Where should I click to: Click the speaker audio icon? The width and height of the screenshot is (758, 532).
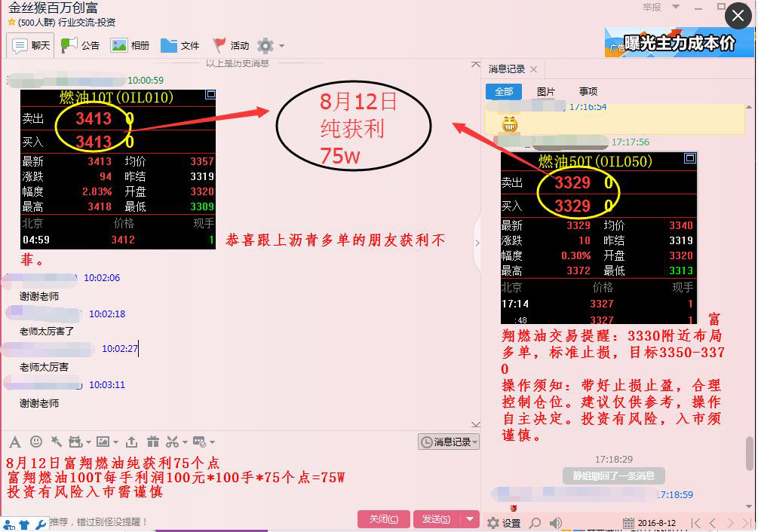555,523
